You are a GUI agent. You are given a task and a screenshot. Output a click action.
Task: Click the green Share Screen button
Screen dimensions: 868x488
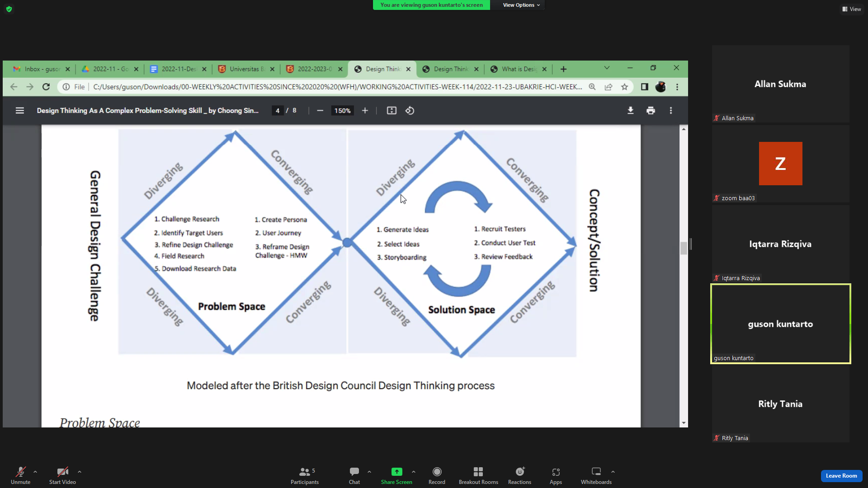tap(396, 475)
